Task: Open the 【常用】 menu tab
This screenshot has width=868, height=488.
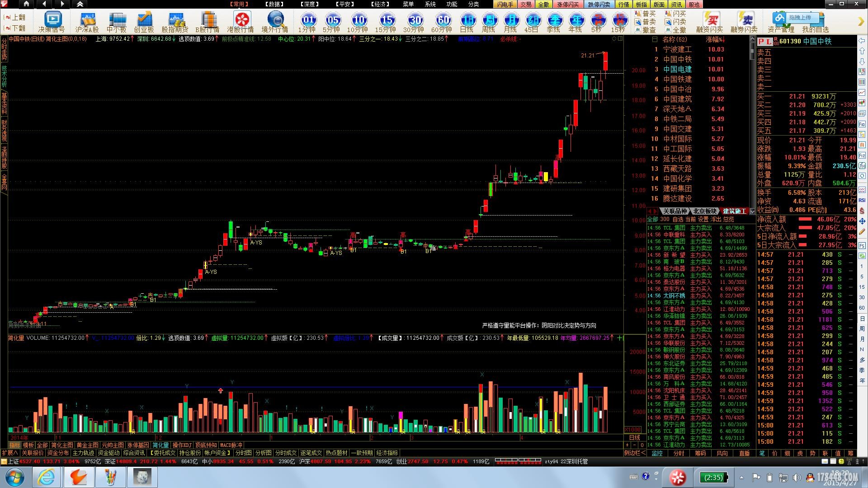Action: point(239,4)
